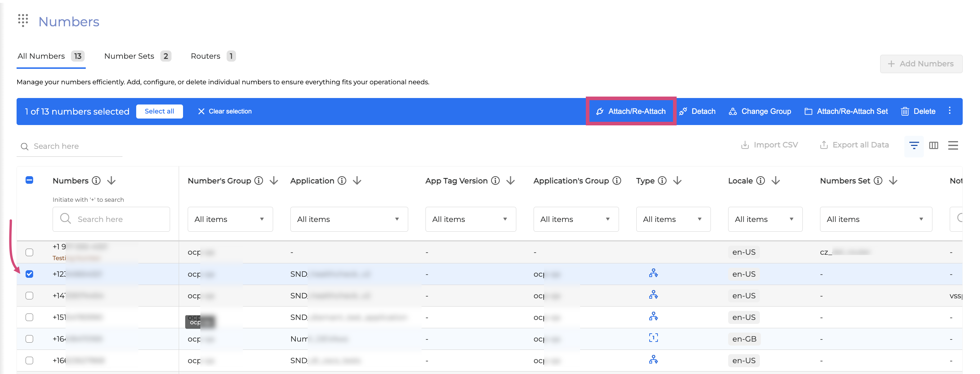Screen dimensions: 980x374
Task: Open the Number's Group filter dropdown
Action: coord(230,219)
